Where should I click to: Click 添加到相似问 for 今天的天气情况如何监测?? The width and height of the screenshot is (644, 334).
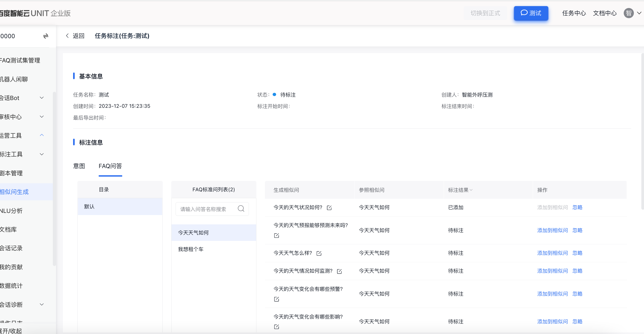click(552, 271)
